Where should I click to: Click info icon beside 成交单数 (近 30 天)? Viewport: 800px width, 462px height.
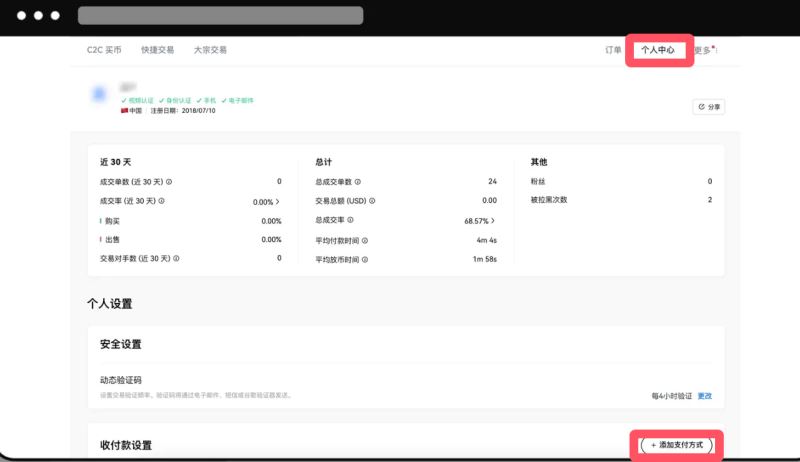(x=169, y=182)
